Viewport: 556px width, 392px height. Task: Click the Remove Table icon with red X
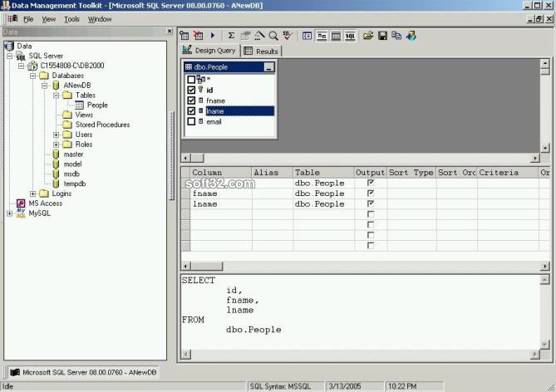[199, 36]
